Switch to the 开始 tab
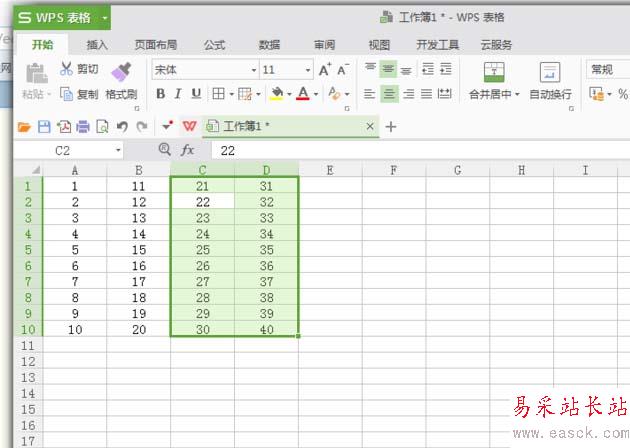The image size is (630, 448). coord(42,45)
